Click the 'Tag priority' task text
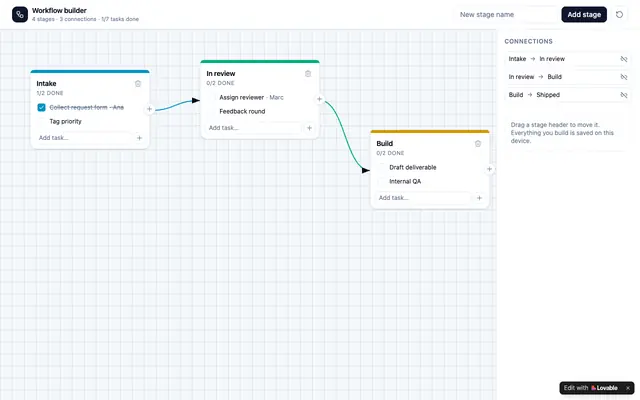The image size is (640, 400). (65, 122)
